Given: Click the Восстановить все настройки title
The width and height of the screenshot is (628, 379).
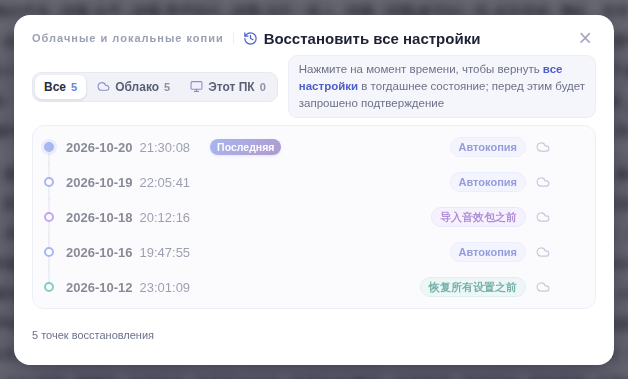Looking at the screenshot, I should (372, 39).
